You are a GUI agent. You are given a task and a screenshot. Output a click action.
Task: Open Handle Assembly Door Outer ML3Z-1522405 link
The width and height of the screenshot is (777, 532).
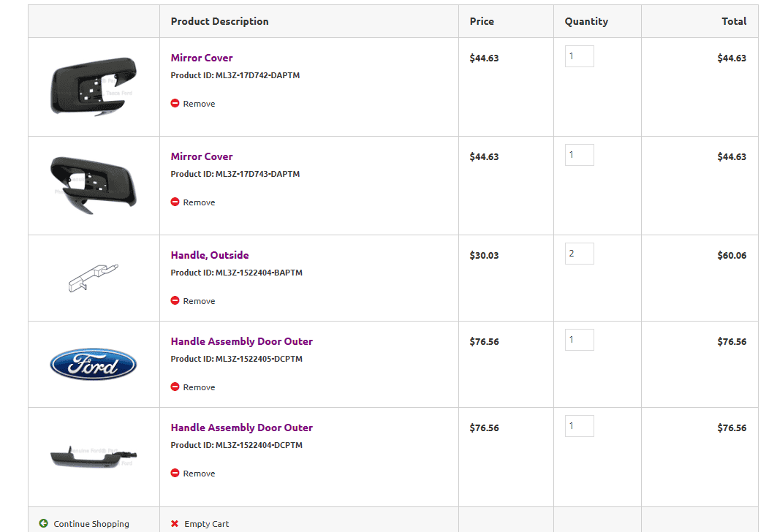pos(241,341)
